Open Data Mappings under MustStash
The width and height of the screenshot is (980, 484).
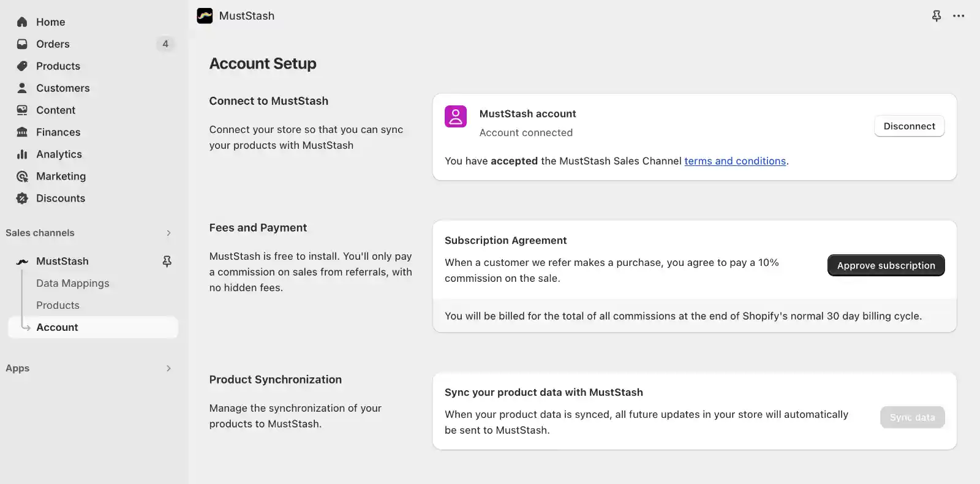pos(72,283)
